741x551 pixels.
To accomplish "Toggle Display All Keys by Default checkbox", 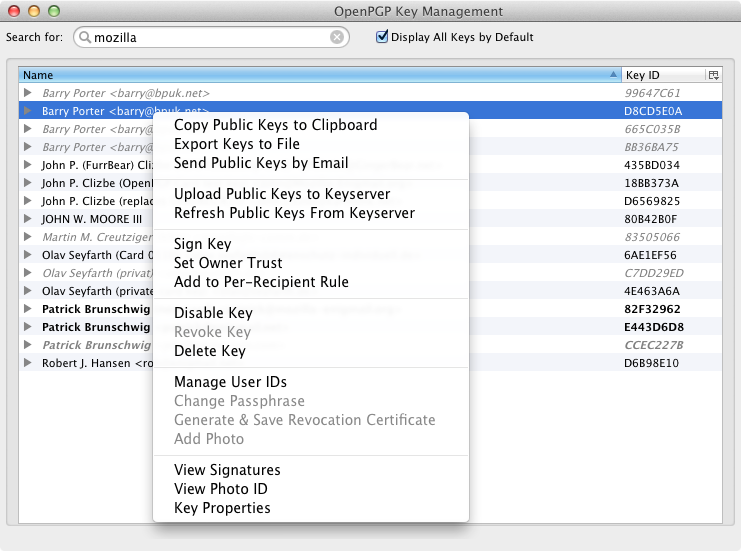I will [382, 37].
